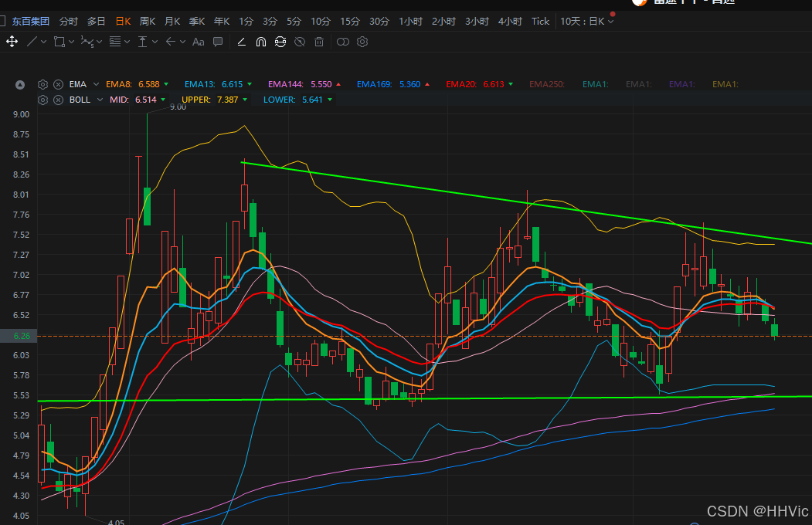The width and height of the screenshot is (812, 525).
Task: Select the 日K daily candlestick tab
Action: 124,21
